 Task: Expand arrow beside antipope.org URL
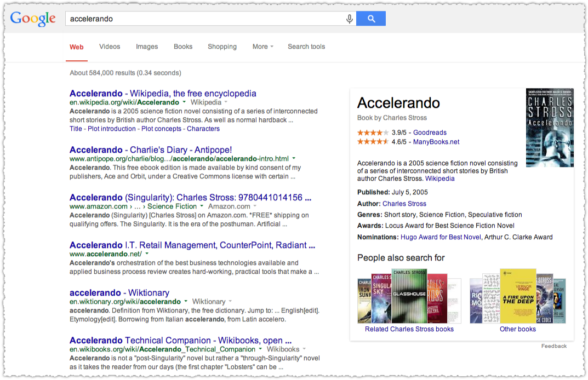[294, 158]
